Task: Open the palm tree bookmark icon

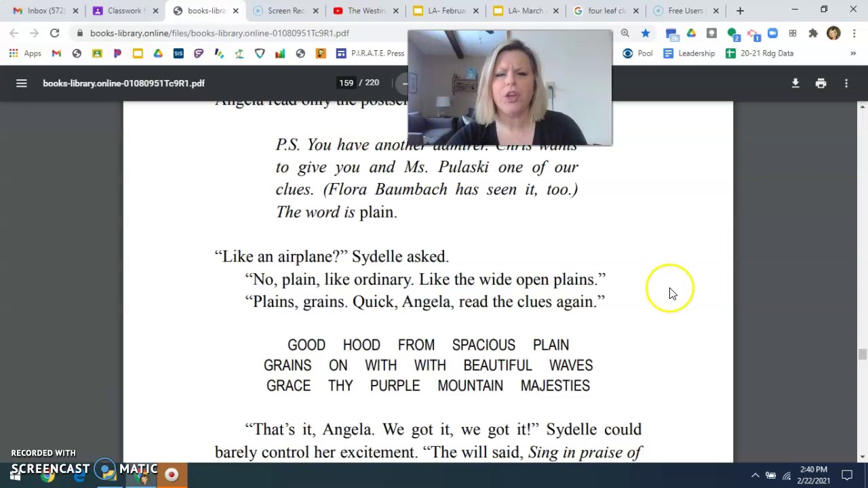Action: pos(239,54)
